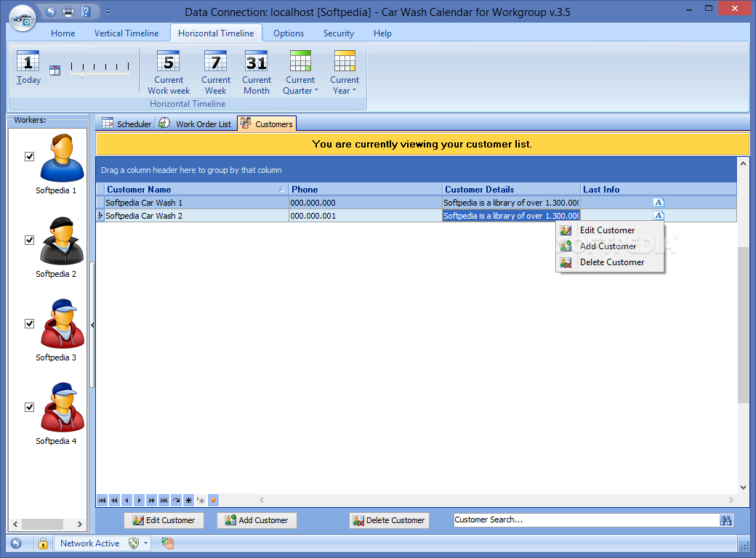Open the Security ribbon tab
Viewport: 756px width, 558px height.
coord(339,33)
